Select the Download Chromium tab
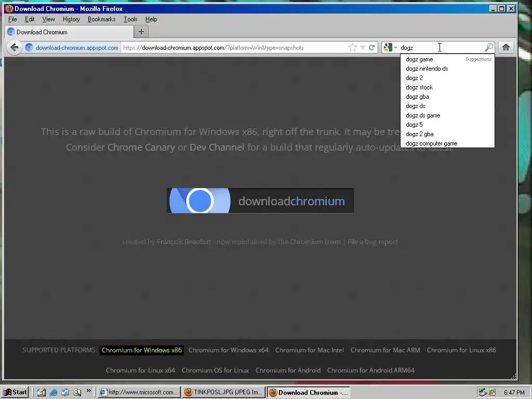 point(70,32)
